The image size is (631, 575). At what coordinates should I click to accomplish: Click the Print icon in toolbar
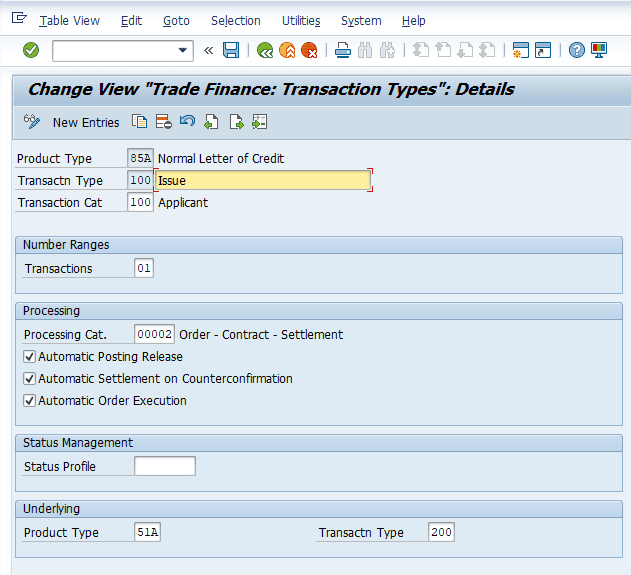[x=343, y=50]
